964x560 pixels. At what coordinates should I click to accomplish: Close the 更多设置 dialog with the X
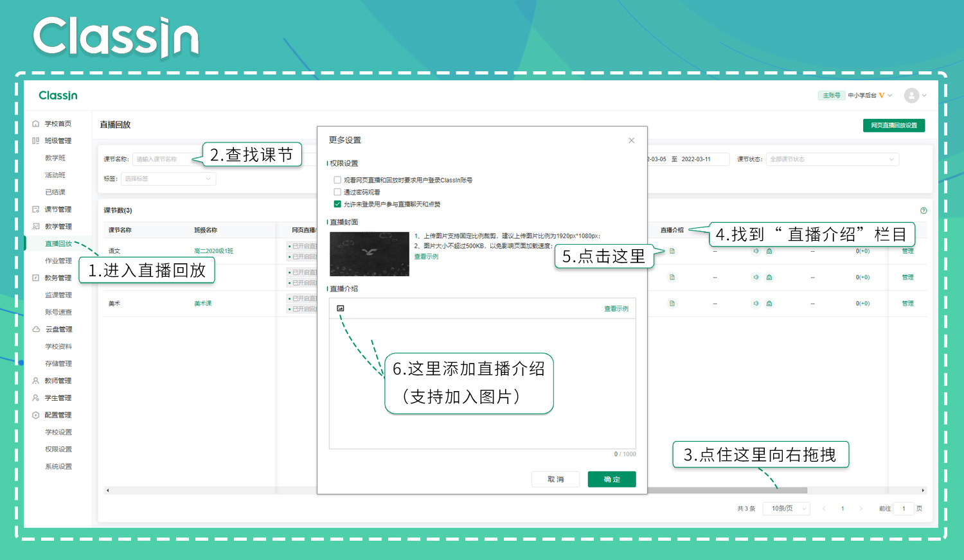[x=632, y=141]
